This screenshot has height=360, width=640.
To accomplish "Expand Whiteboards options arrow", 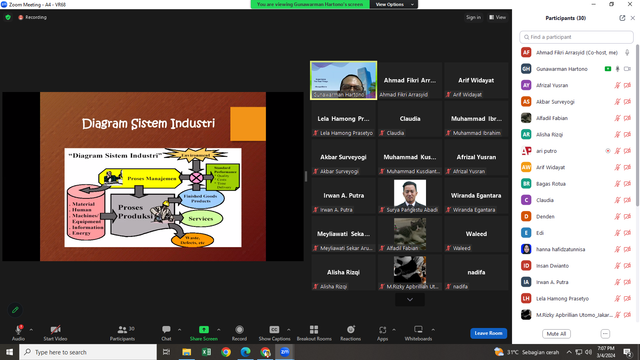I will [433, 330].
